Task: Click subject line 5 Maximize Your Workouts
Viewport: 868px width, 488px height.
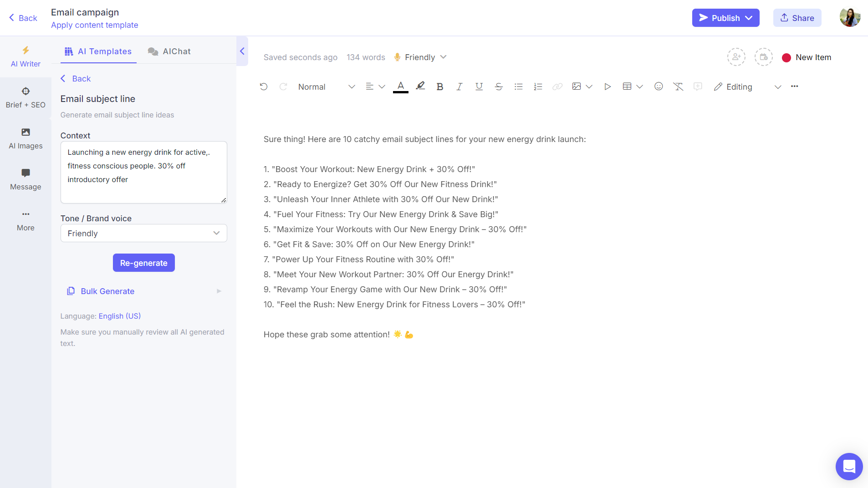Action: pos(395,229)
